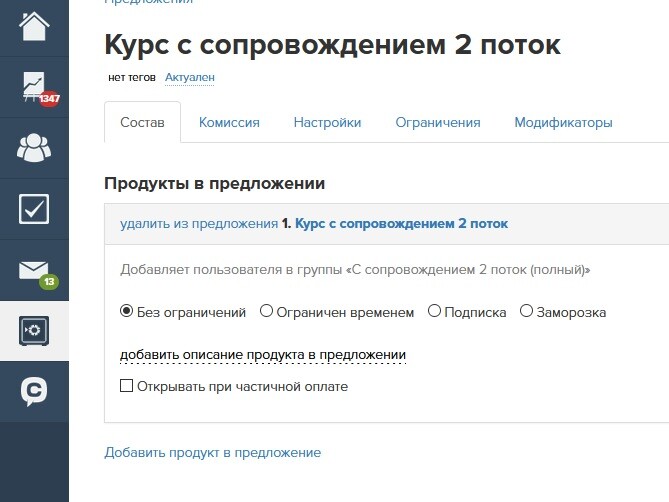The height and width of the screenshot is (502, 669).
Task: Switch to the "Настройки" tab
Action: pyautogui.click(x=327, y=123)
